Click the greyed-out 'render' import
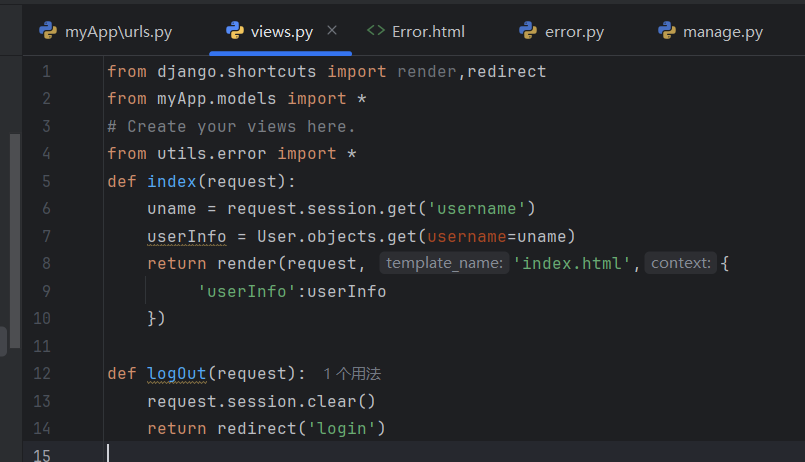Image resolution: width=805 pixels, height=462 pixels. [427, 71]
